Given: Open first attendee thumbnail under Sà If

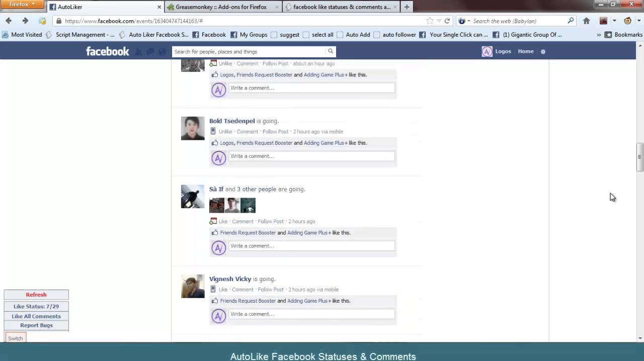Looking at the screenshot, I should [217, 206].
